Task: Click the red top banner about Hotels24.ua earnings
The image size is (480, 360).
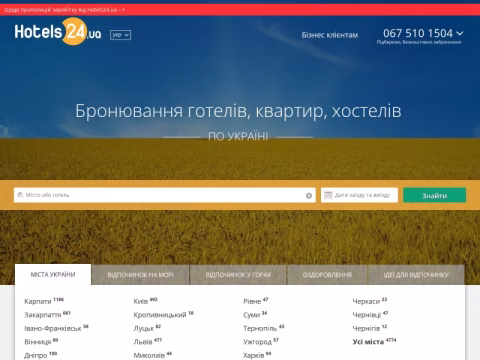Action: (x=240, y=10)
